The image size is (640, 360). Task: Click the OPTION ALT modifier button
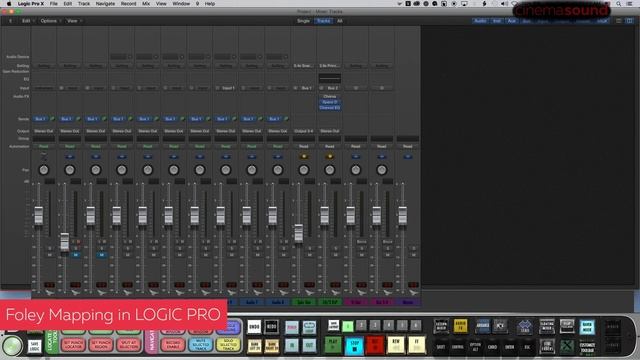pyautogui.click(x=475, y=347)
